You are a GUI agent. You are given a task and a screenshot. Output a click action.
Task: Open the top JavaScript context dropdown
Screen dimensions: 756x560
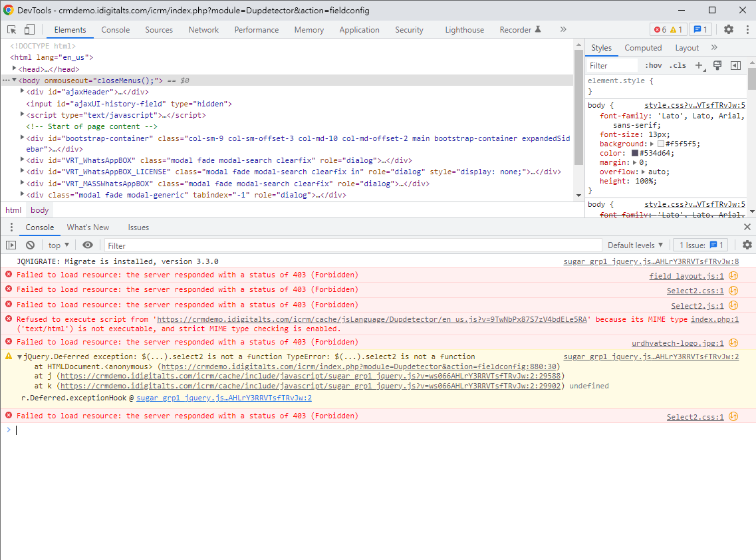[59, 245]
